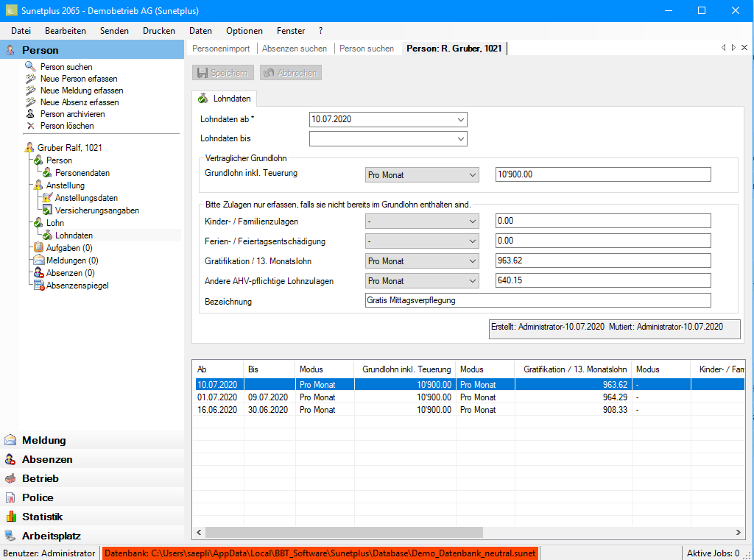Expand the Grundlohn inkl. Teuerung mode dropdown

471,174
